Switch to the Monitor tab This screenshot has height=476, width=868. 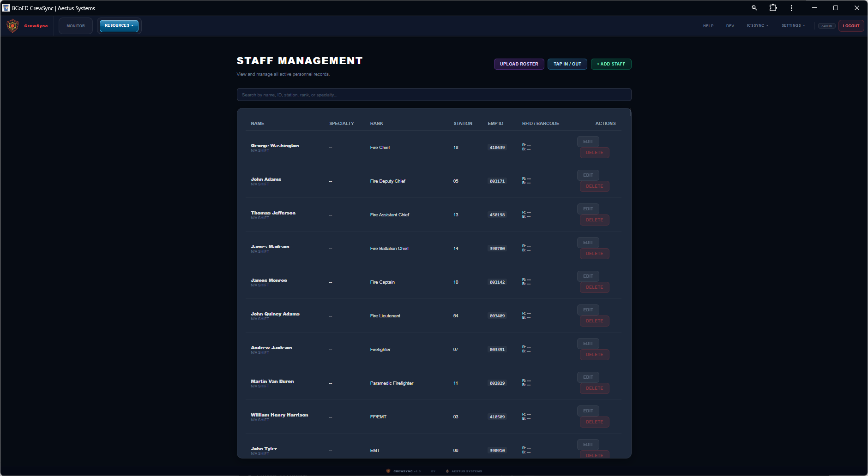tap(76, 26)
